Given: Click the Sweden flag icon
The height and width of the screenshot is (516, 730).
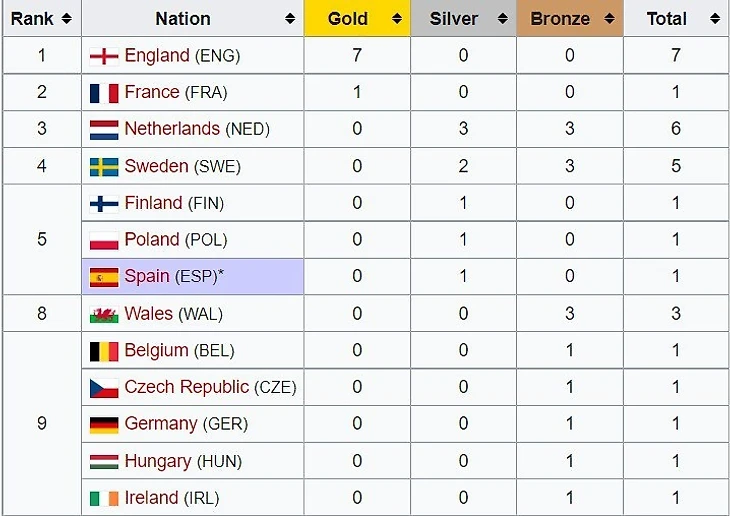Looking at the screenshot, I should (x=104, y=167).
